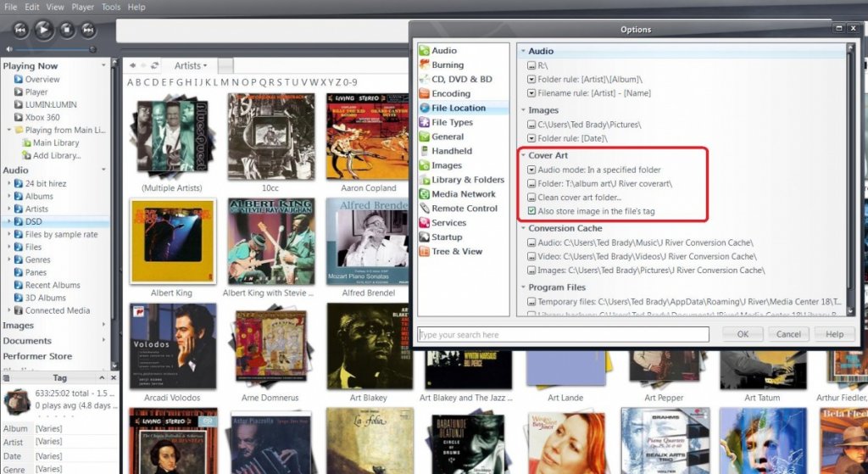Screen dimensions: 868x474
Task: Select File Types options category
Action: coord(453,122)
